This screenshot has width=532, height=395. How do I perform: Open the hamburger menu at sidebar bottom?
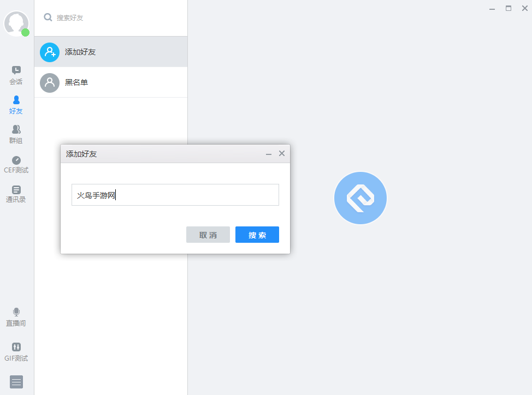coord(16,382)
